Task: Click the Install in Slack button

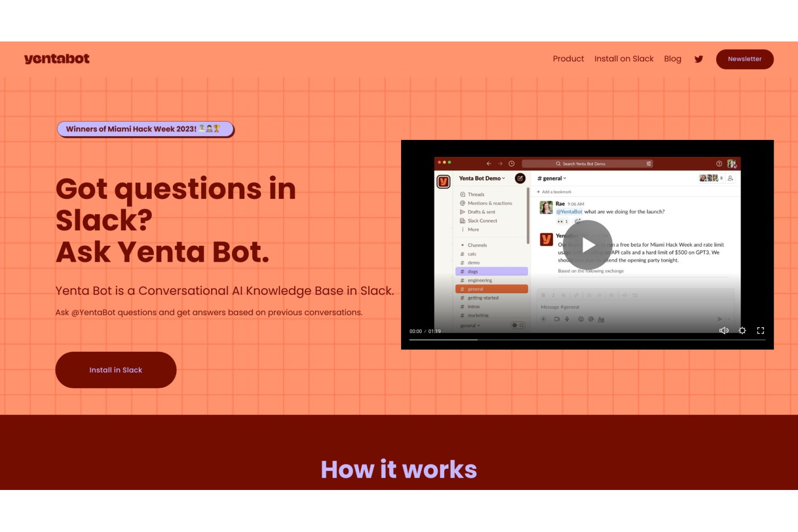Action: coord(116,370)
